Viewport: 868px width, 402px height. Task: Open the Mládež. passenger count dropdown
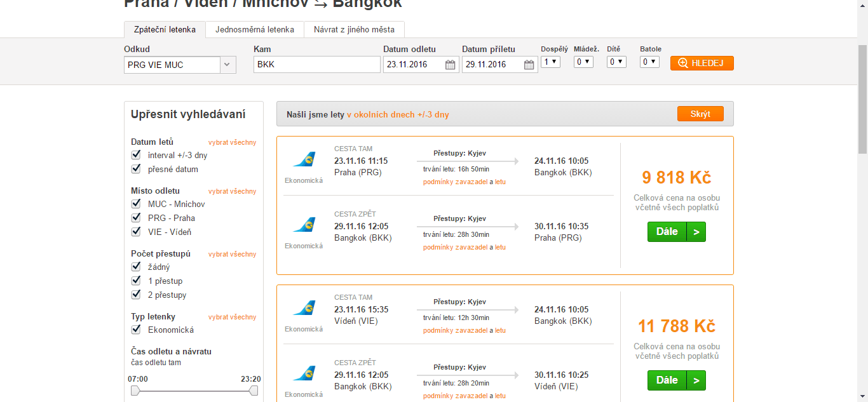click(583, 62)
